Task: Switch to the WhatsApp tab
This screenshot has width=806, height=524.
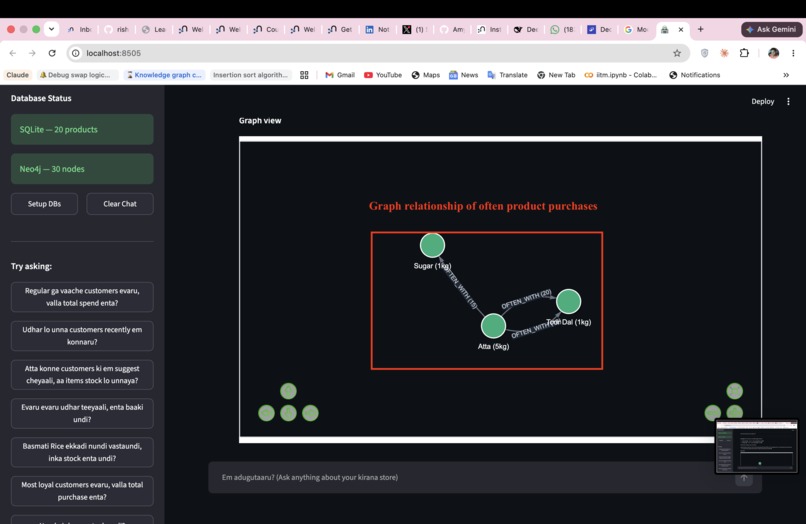Action: click(562, 29)
